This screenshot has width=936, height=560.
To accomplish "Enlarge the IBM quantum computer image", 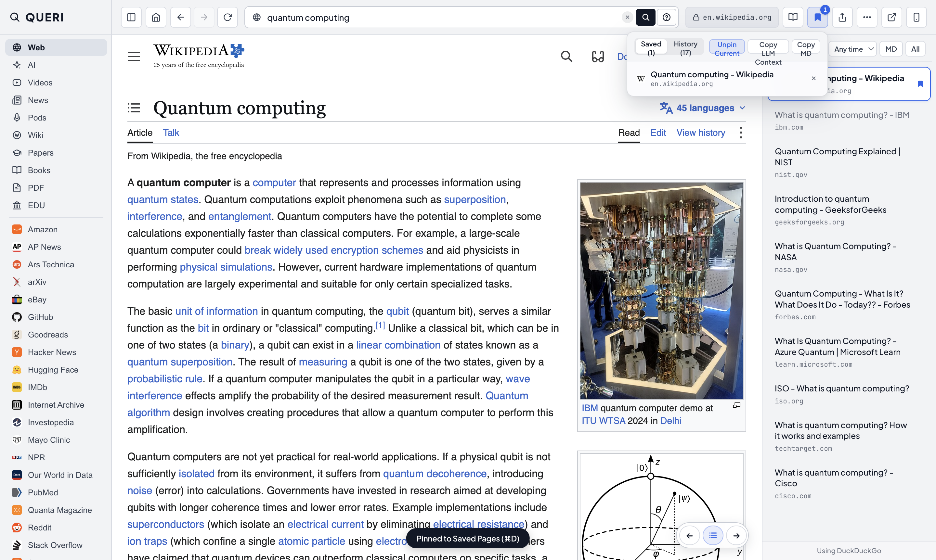I will tap(736, 405).
